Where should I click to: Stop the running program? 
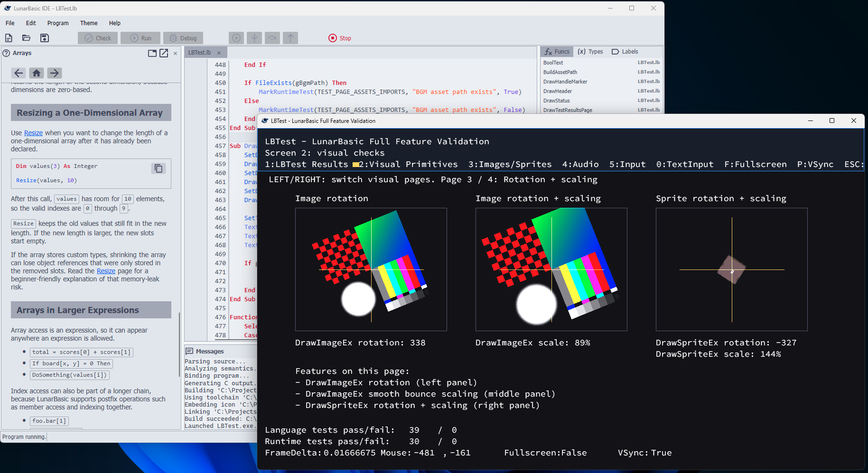[339, 38]
